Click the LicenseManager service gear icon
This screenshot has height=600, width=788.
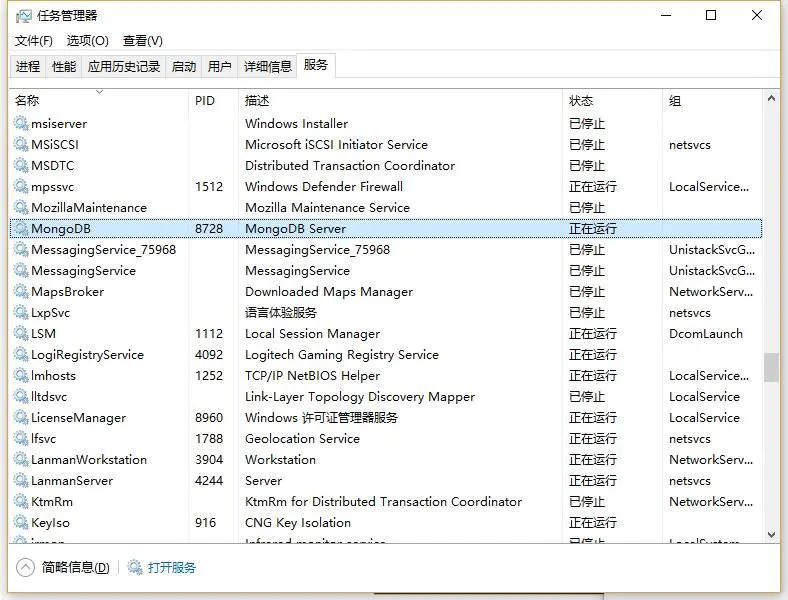click(21, 417)
